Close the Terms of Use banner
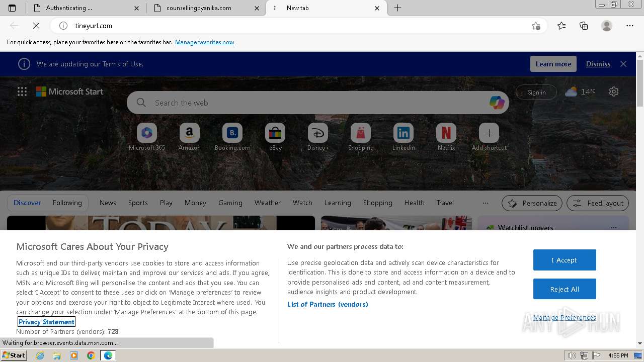The height and width of the screenshot is (362, 644). point(623,64)
